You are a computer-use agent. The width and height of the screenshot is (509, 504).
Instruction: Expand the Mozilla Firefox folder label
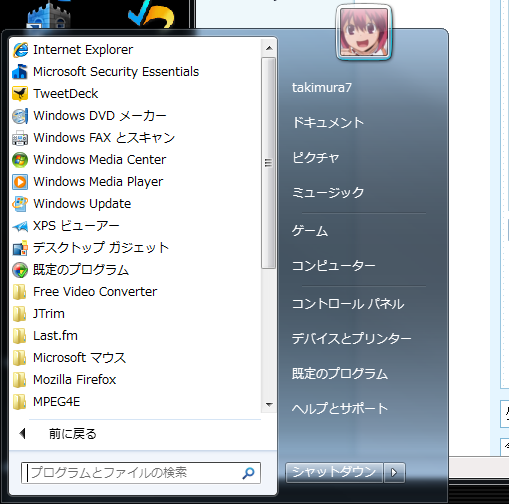point(75,380)
